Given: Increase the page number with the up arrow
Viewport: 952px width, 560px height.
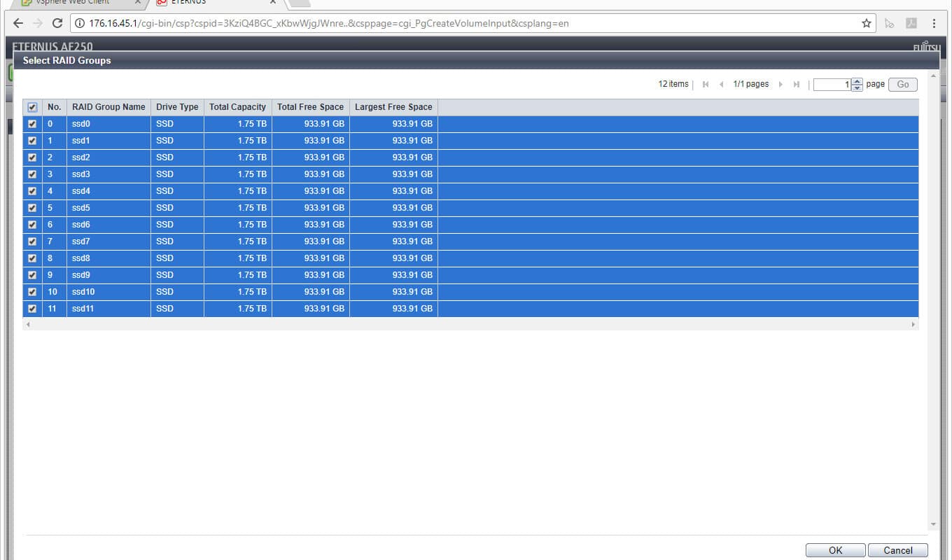Looking at the screenshot, I should (x=857, y=81).
